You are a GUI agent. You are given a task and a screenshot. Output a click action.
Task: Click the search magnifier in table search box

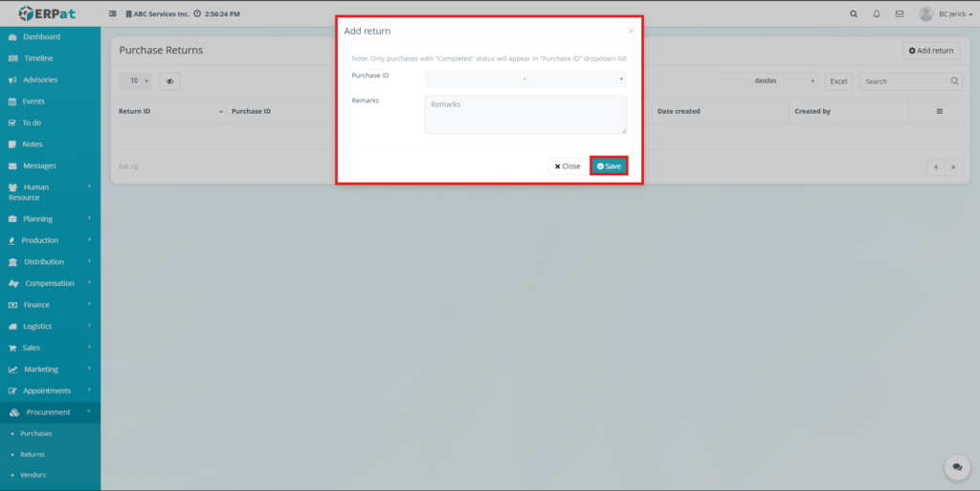[954, 81]
